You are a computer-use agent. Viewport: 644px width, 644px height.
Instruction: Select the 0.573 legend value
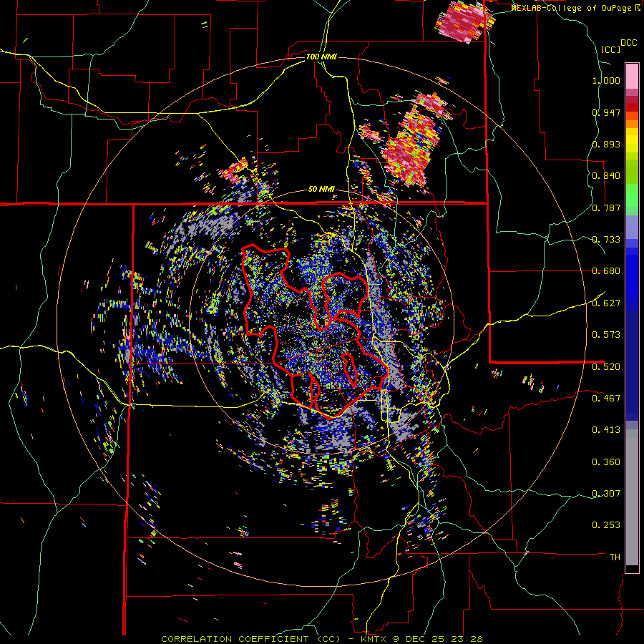(x=606, y=335)
